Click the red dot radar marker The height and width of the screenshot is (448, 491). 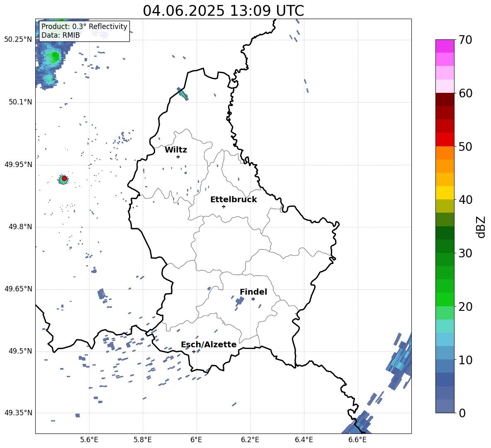click(64, 179)
